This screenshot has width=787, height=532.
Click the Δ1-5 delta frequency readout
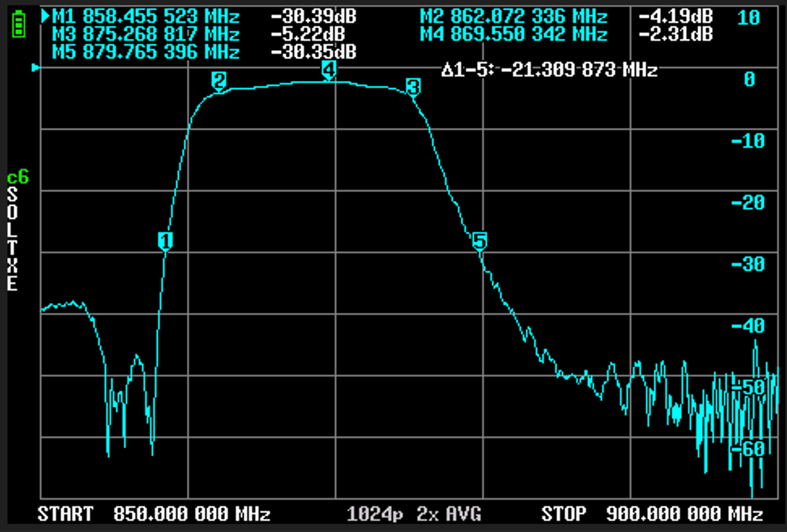click(549, 70)
